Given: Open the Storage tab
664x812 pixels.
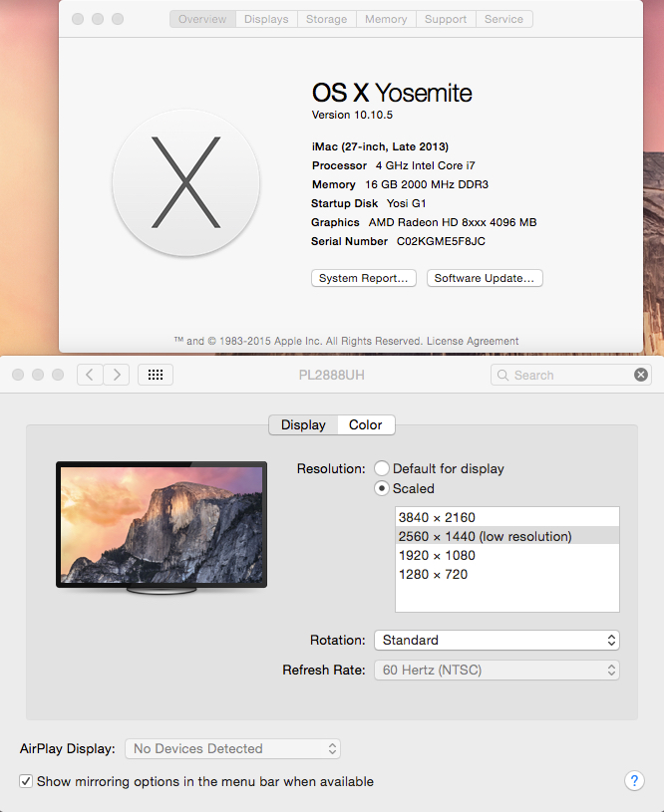Looking at the screenshot, I should 327,19.
